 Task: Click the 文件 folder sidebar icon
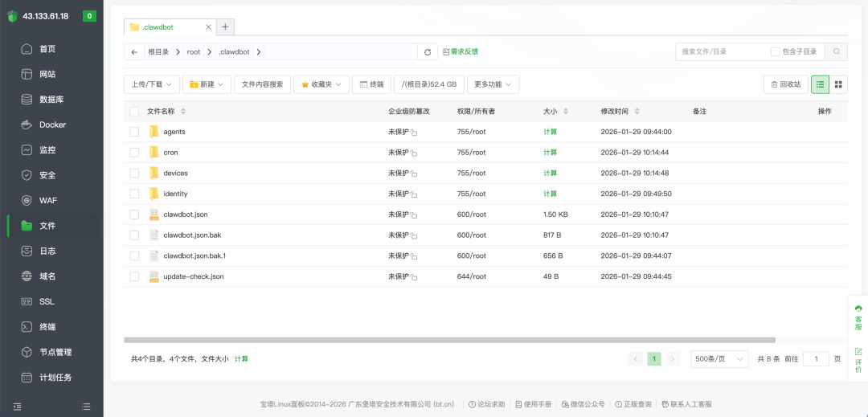27,226
